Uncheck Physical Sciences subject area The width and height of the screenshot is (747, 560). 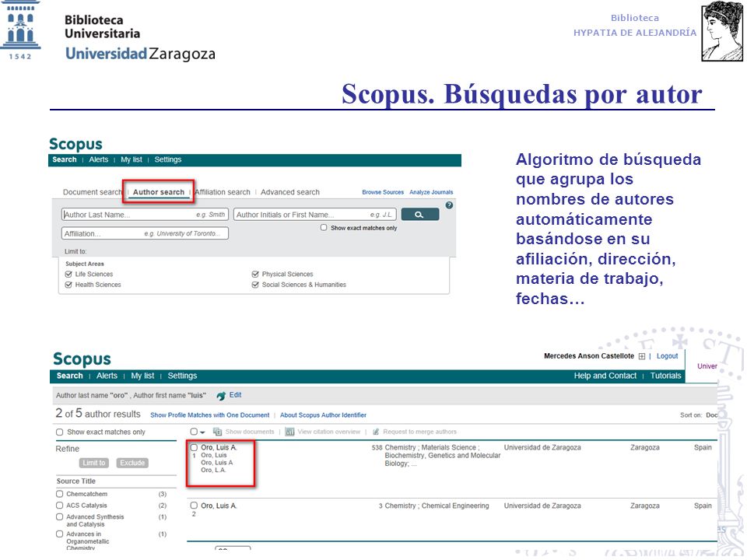255,275
